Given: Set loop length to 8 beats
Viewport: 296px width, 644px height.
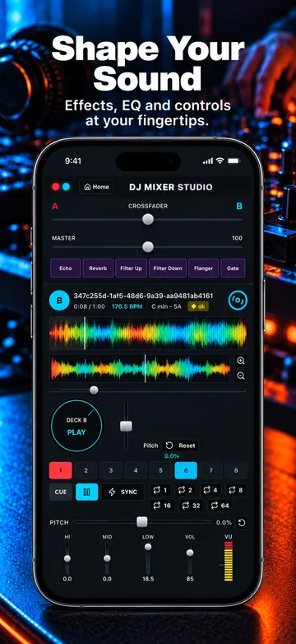Looking at the screenshot, I should [237, 490].
